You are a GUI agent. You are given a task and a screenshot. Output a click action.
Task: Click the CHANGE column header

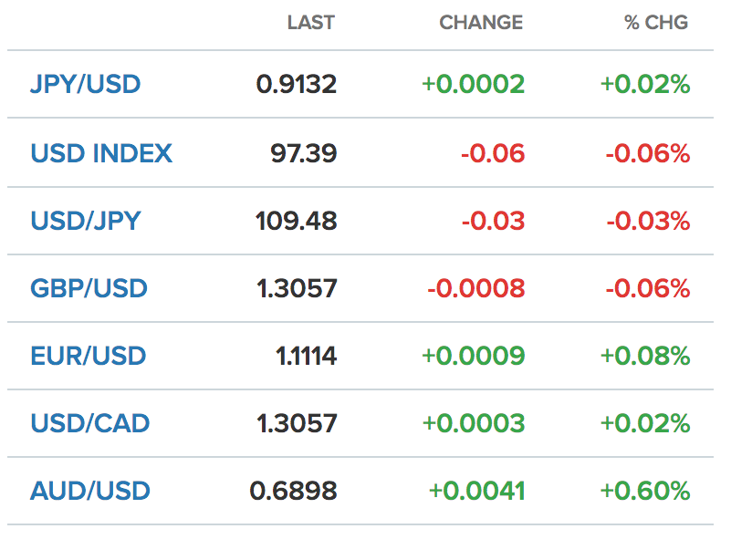481,23
